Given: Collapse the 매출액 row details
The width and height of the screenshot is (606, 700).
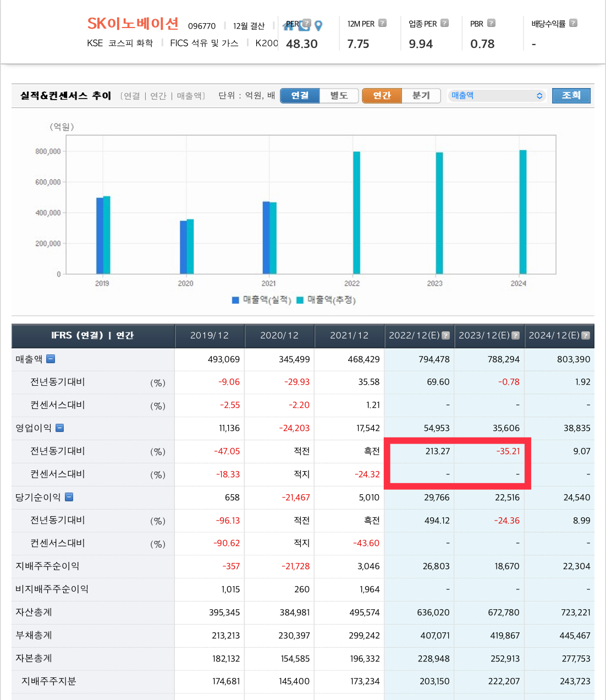Looking at the screenshot, I should [x=51, y=359].
